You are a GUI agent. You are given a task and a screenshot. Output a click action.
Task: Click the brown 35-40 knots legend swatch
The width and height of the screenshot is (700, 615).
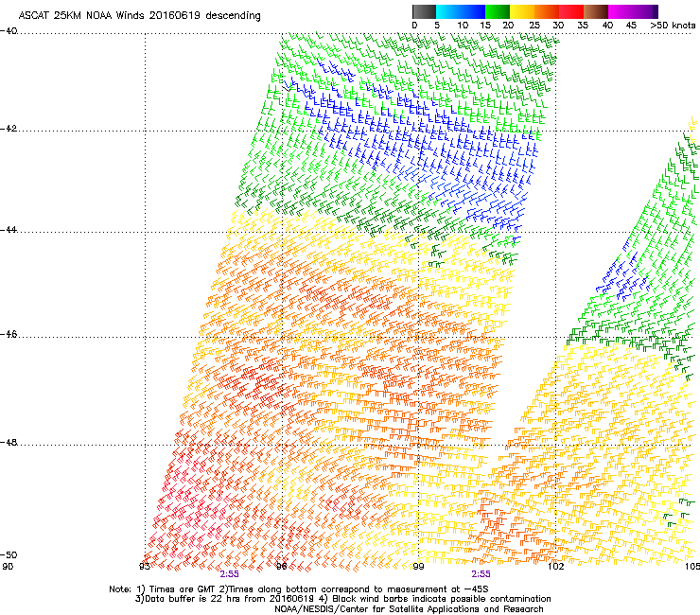[596, 11]
